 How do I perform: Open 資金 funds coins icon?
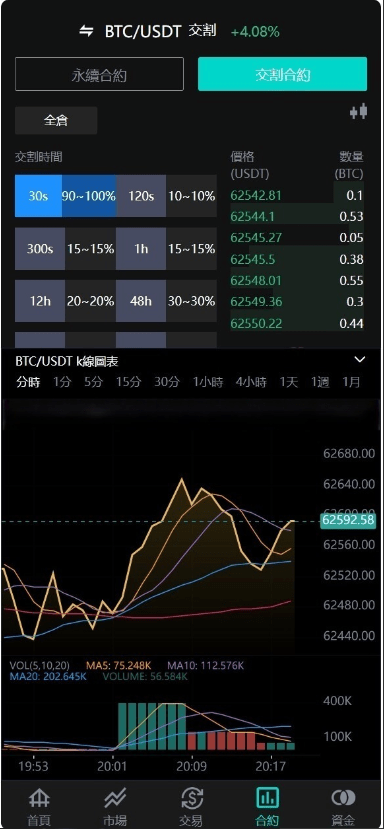coord(343,798)
